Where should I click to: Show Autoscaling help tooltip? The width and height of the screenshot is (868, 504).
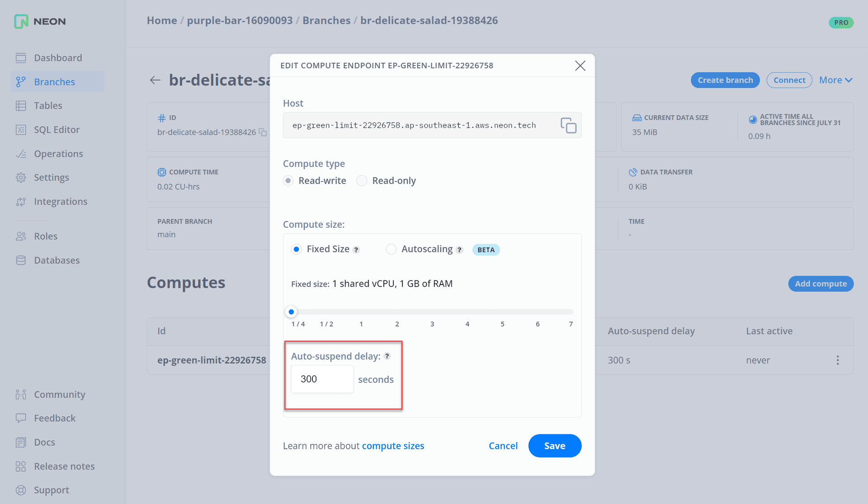(459, 250)
